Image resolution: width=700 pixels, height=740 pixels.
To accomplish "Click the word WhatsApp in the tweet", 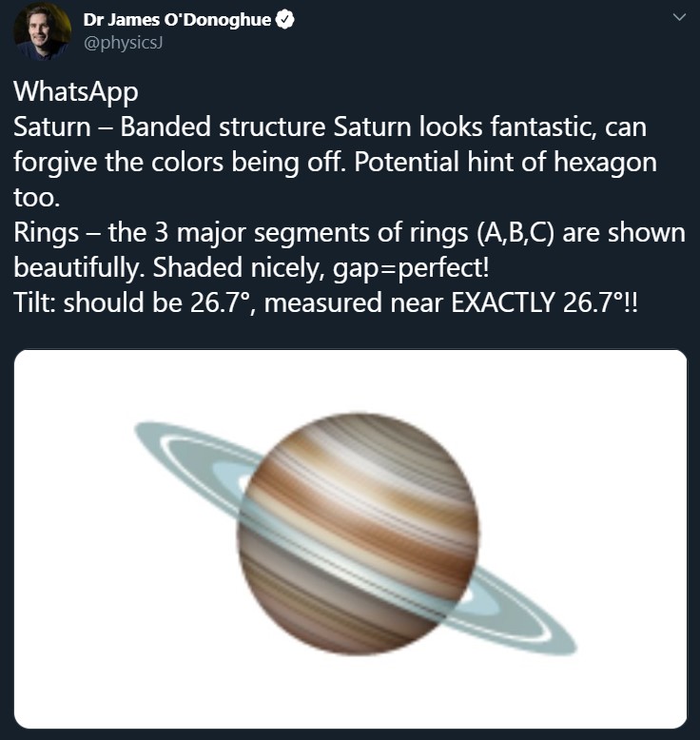I will click(x=76, y=92).
